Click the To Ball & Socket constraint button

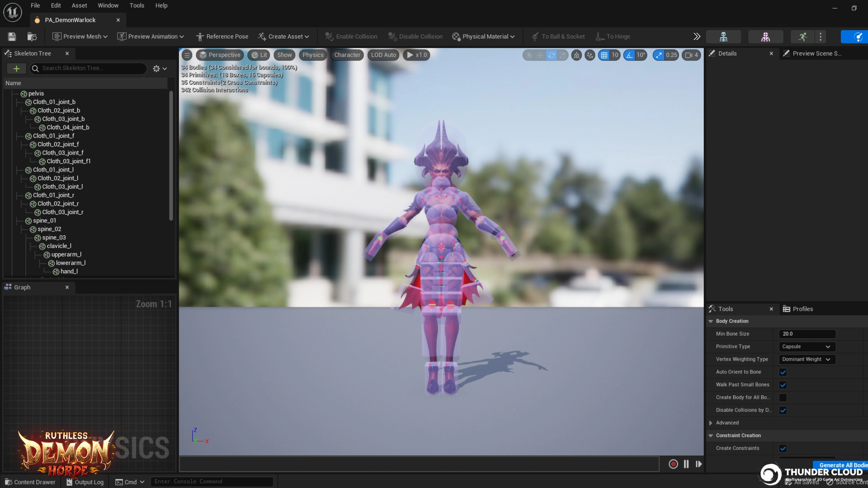point(558,37)
